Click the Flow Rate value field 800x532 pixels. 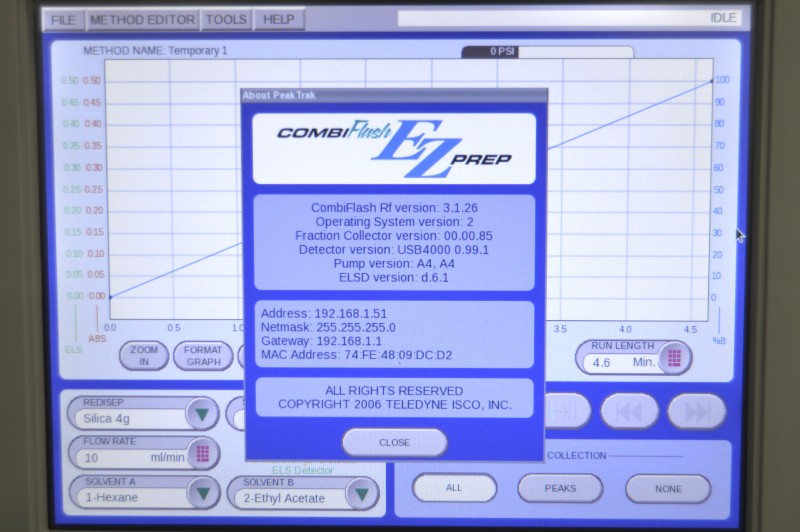130,456
